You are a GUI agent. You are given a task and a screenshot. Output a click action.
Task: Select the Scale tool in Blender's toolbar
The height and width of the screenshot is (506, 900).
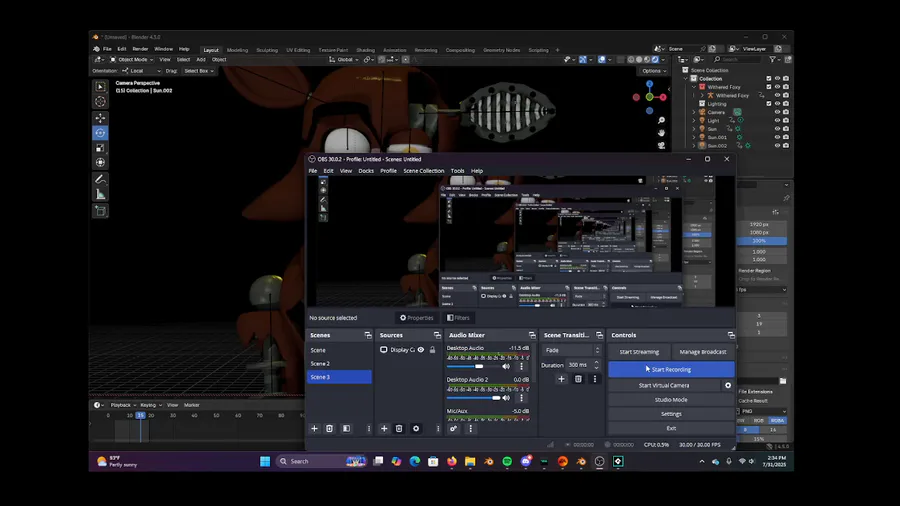[100, 148]
